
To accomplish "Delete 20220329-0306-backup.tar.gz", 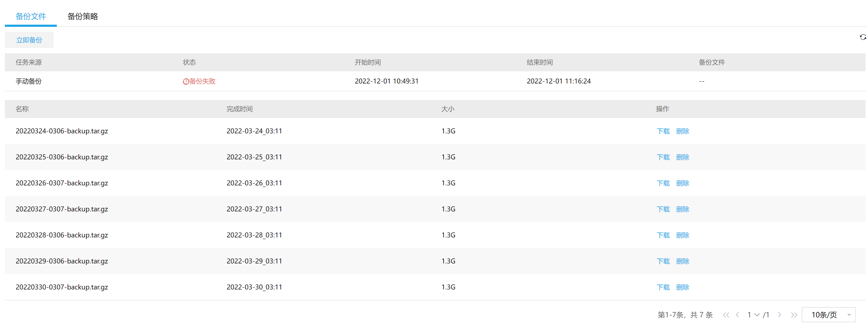I will (x=682, y=261).
